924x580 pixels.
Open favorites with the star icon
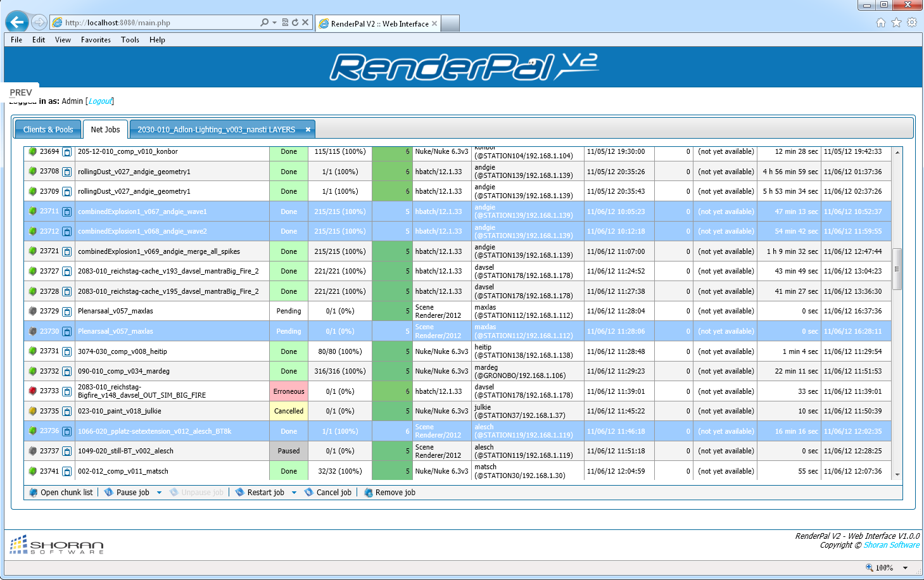[x=896, y=22]
